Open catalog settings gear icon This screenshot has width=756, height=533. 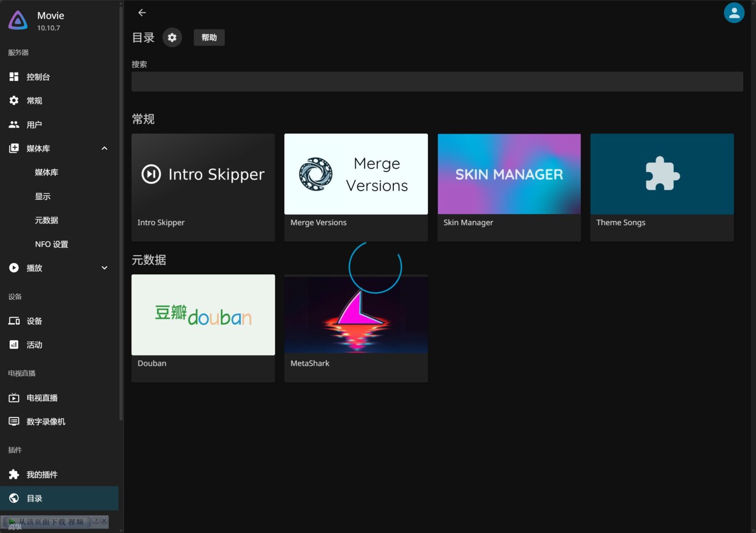click(172, 38)
